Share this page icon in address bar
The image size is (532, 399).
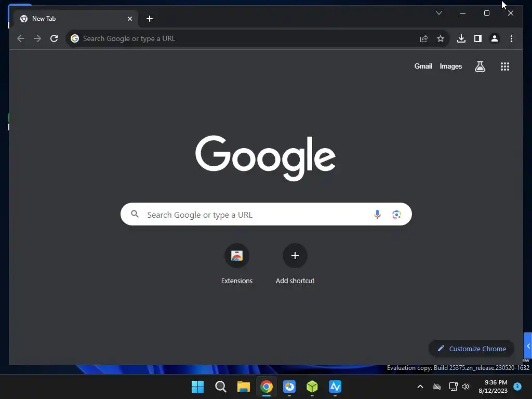424,38
